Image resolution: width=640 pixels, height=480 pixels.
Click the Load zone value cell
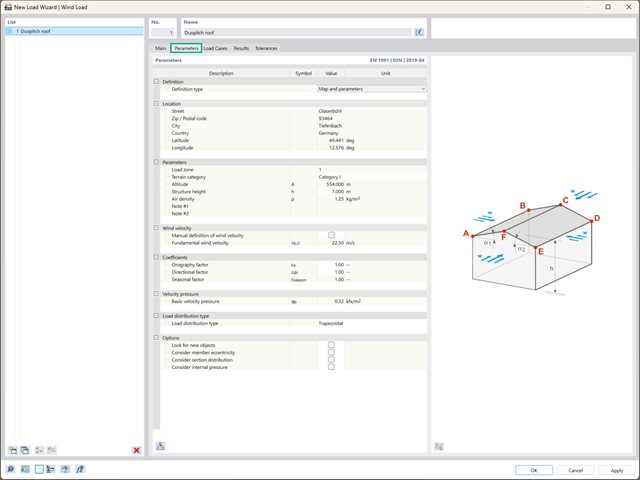click(372, 169)
